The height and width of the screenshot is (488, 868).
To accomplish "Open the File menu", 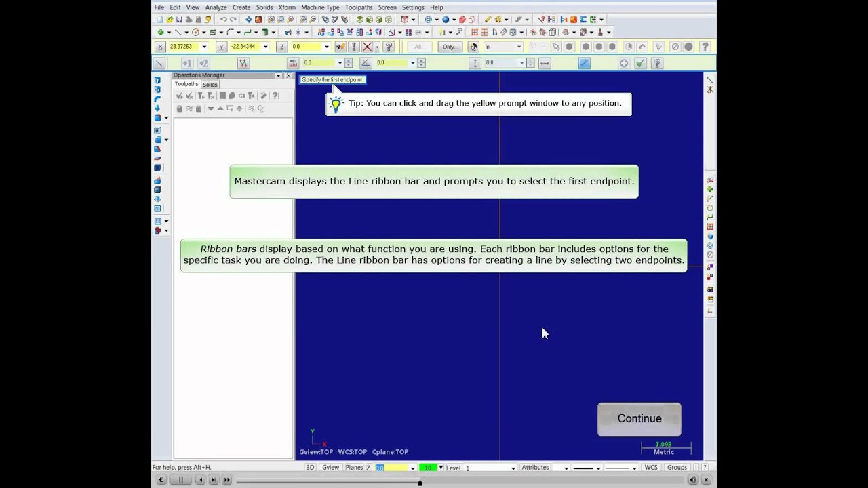I will coord(159,7).
